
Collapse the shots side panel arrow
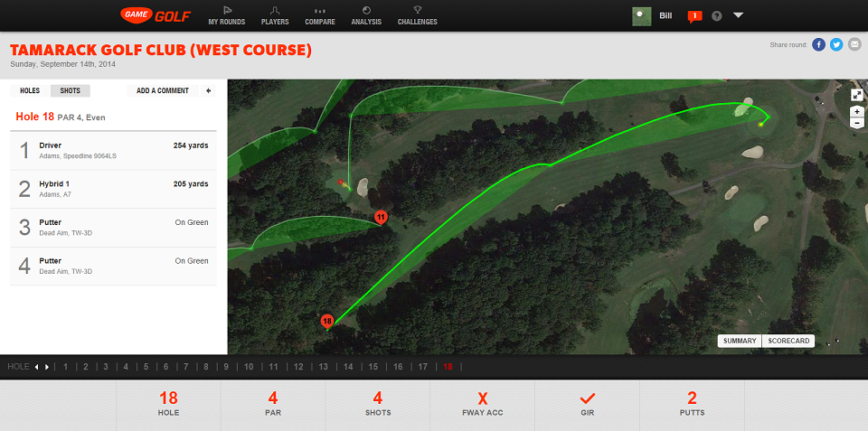click(208, 90)
